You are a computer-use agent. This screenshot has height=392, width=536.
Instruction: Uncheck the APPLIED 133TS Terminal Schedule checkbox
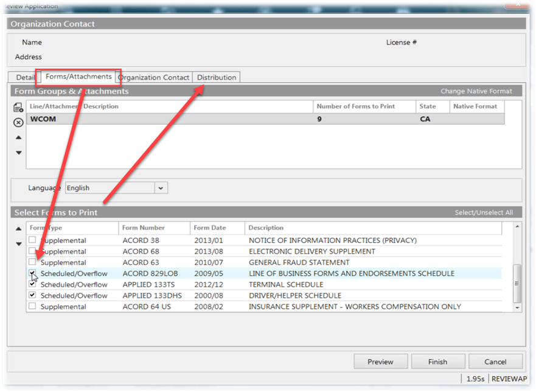[33, 284]
